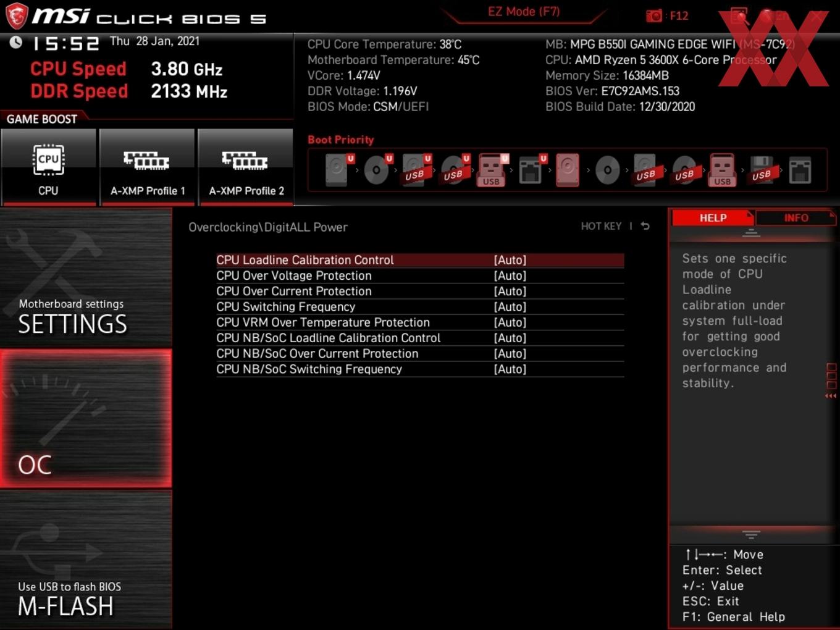The width and height of the screenshot is (840, 630).
Task: Open the HOT KEY menu
Action: point(601,226)
